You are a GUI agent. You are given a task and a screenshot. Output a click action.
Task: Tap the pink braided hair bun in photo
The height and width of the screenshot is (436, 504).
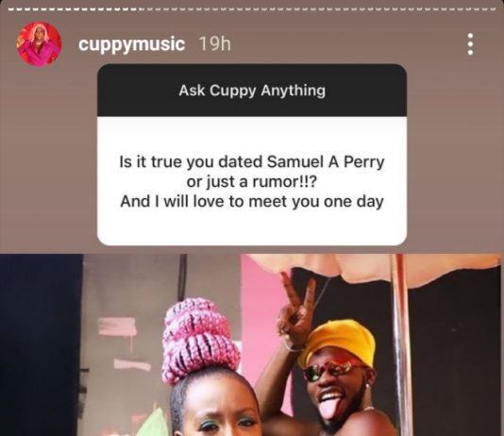(200, 340)
